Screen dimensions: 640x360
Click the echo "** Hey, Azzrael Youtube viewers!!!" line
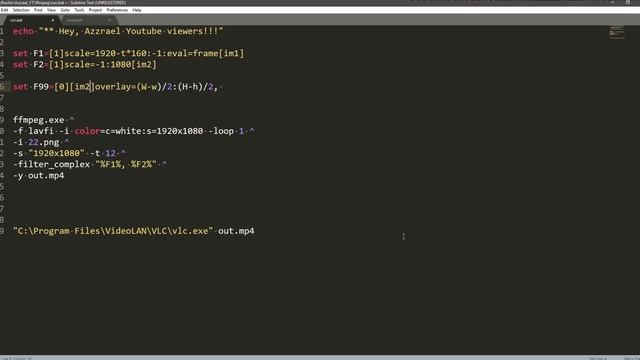point(118,31)
